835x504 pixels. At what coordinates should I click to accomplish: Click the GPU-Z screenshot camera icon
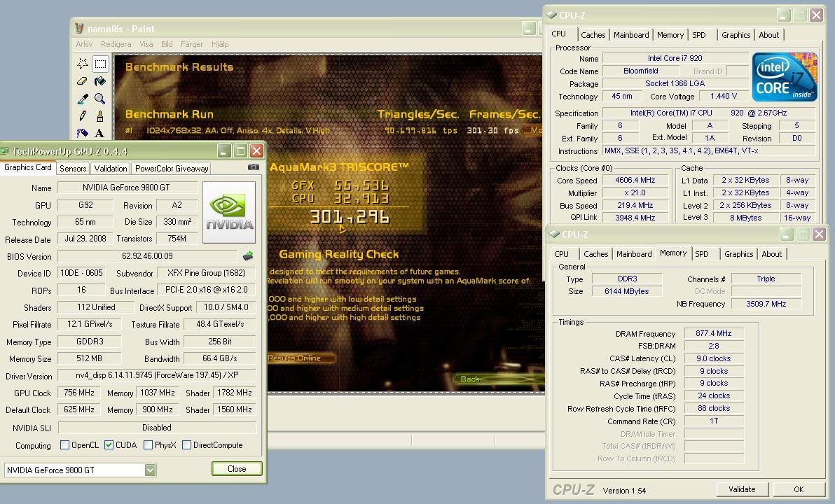click(x=254, y=167)
